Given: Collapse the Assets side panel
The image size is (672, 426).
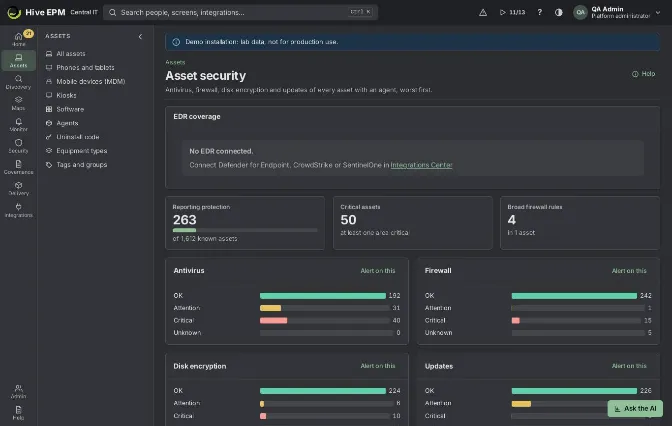Looking at the screenshot, I should [x=140, y=36].
